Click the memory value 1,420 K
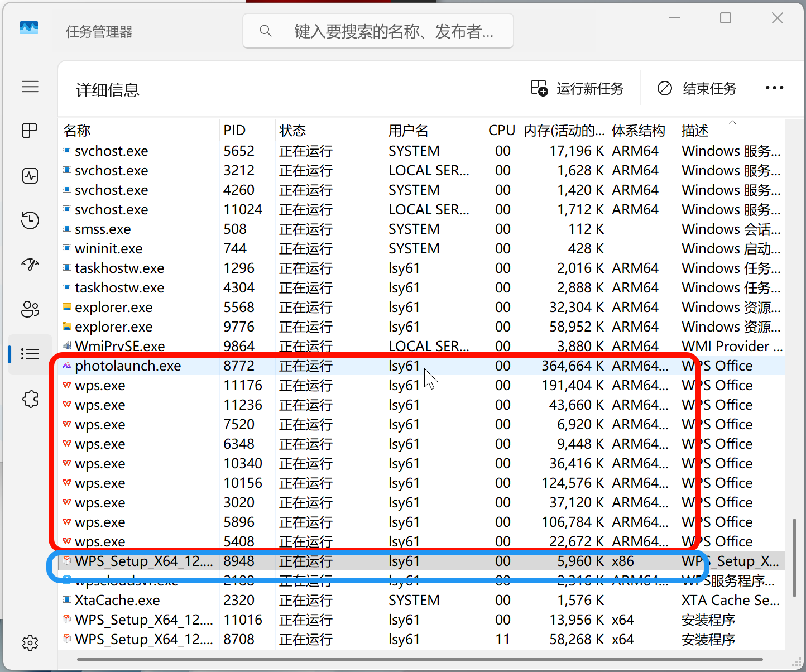The height and width of the screenshot is (672, 806). (580, 190)
